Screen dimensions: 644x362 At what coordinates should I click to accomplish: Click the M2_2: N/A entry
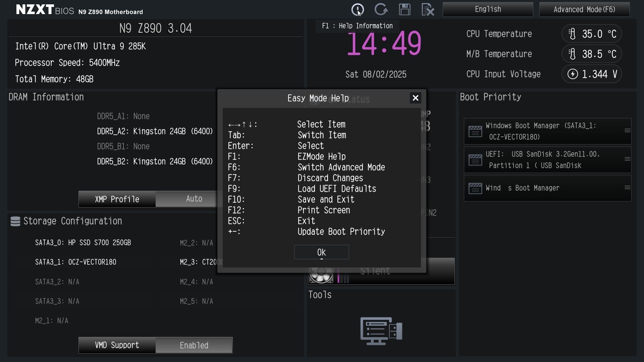tap(196, 243)
